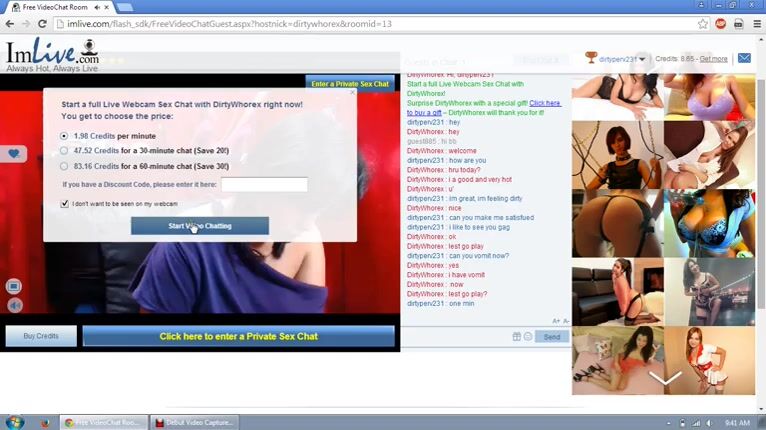The image size is (766, 430).
Task: Choose the 83.16 Credits 60-minute option
Action: 65,166
